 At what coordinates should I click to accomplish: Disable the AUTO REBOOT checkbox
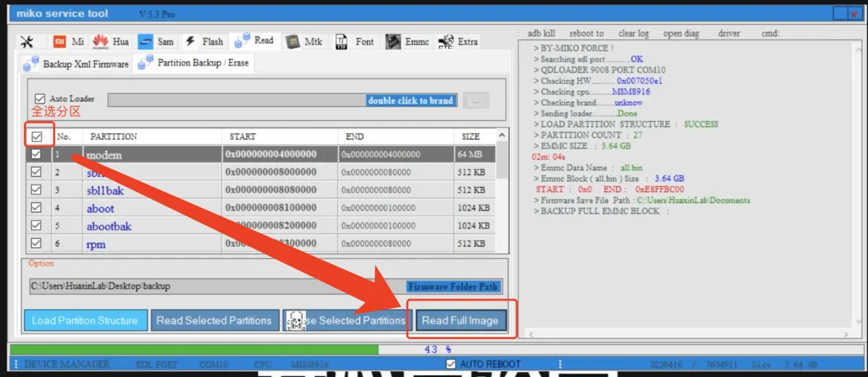tap(451, 364)
